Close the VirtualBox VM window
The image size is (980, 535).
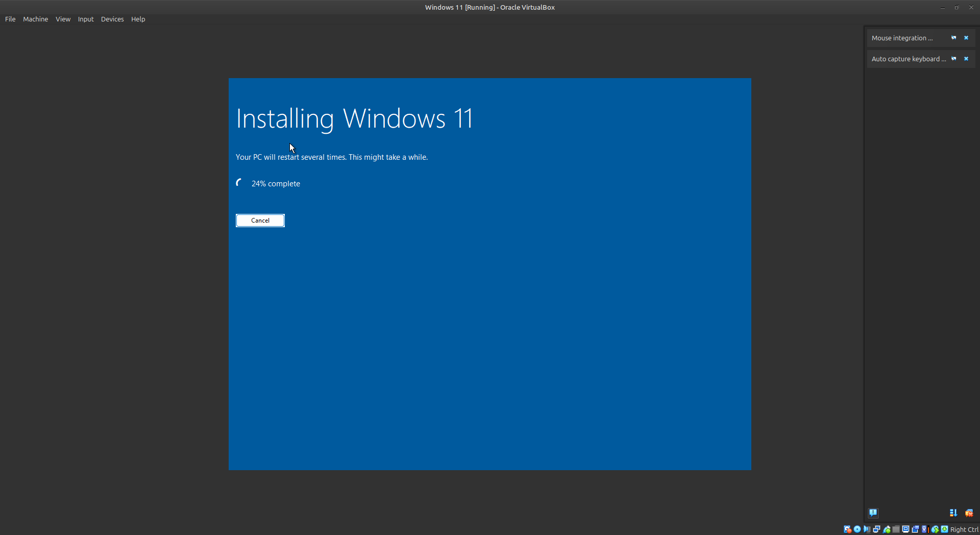971,7
